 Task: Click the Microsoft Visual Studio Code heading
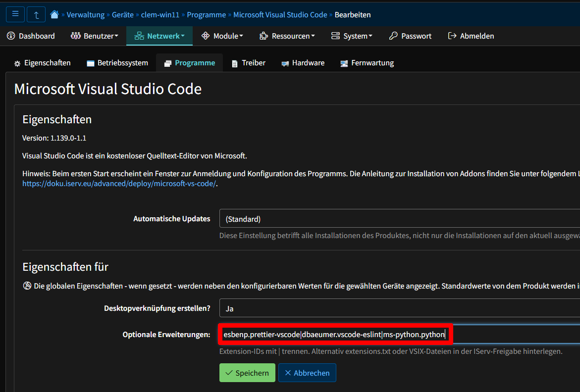point(107,89)
